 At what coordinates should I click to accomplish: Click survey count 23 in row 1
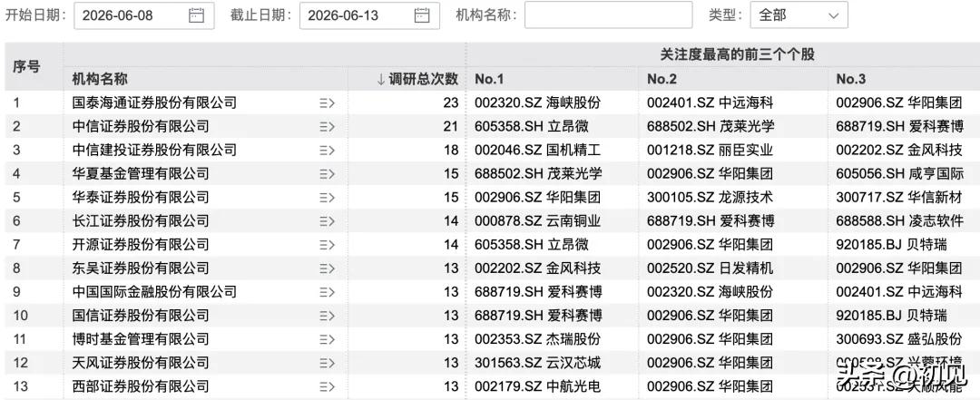[451, 102]
